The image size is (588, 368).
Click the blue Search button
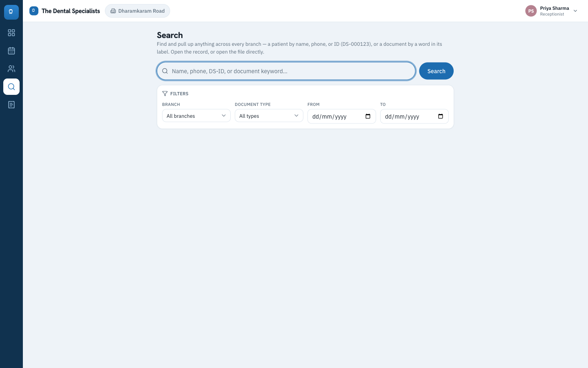pyautogui.click(x=436, y=71)
